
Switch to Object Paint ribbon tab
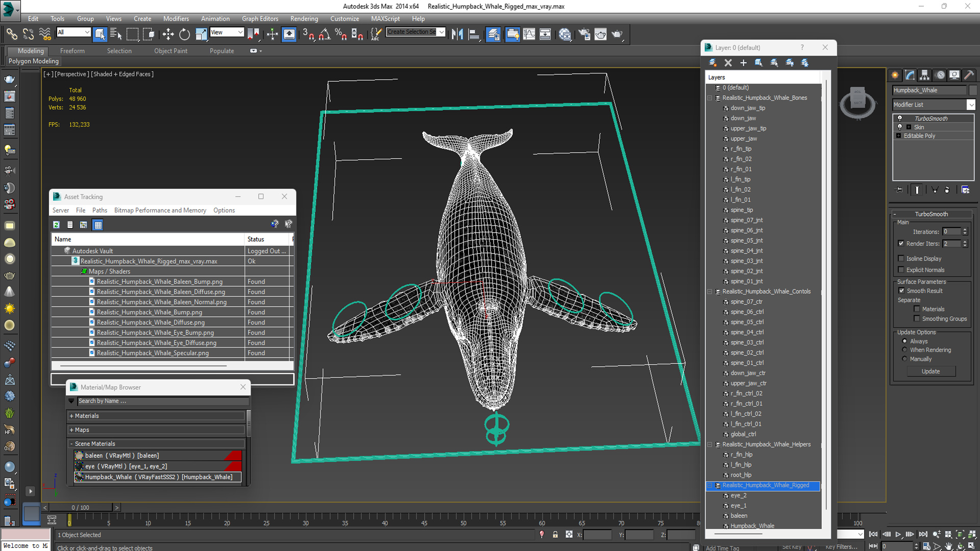(x=170, y=51)
